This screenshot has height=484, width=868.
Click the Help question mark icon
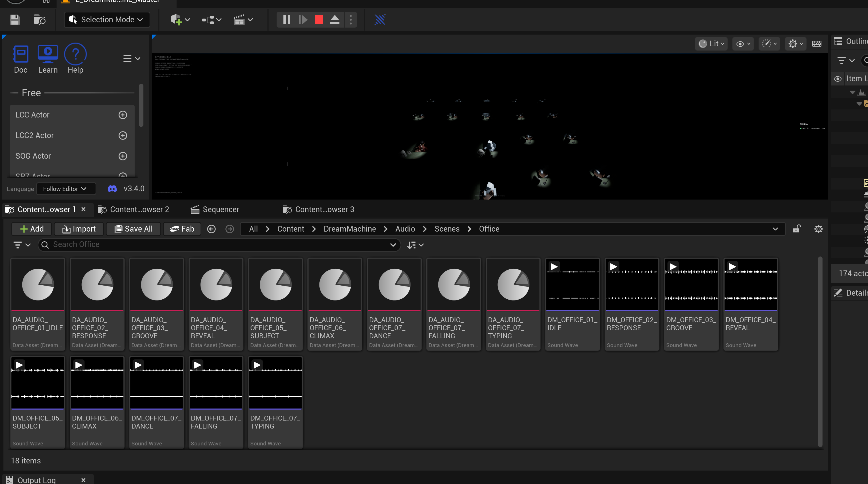[x=75, y=54]
